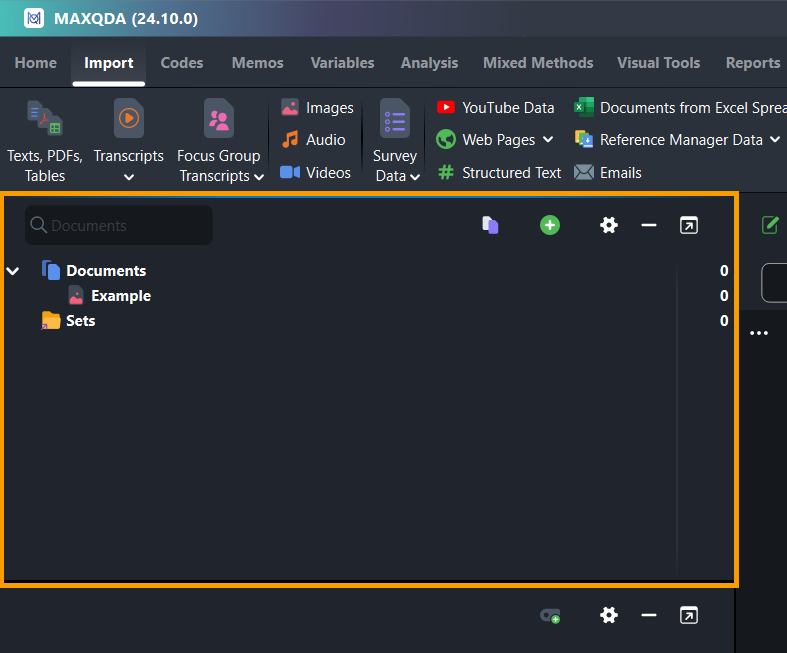Expand the Survey Data dropdown

tap(414, 177)
